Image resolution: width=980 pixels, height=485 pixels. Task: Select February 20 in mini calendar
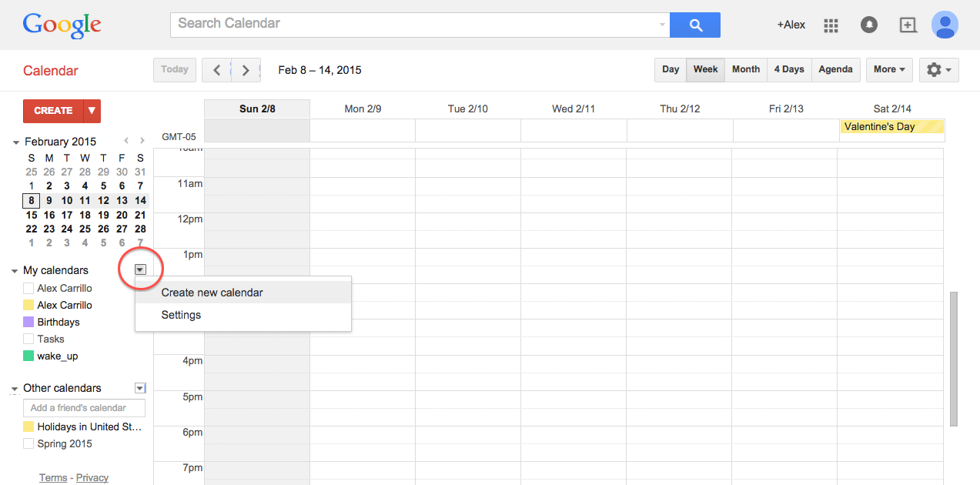coord(122,215)
